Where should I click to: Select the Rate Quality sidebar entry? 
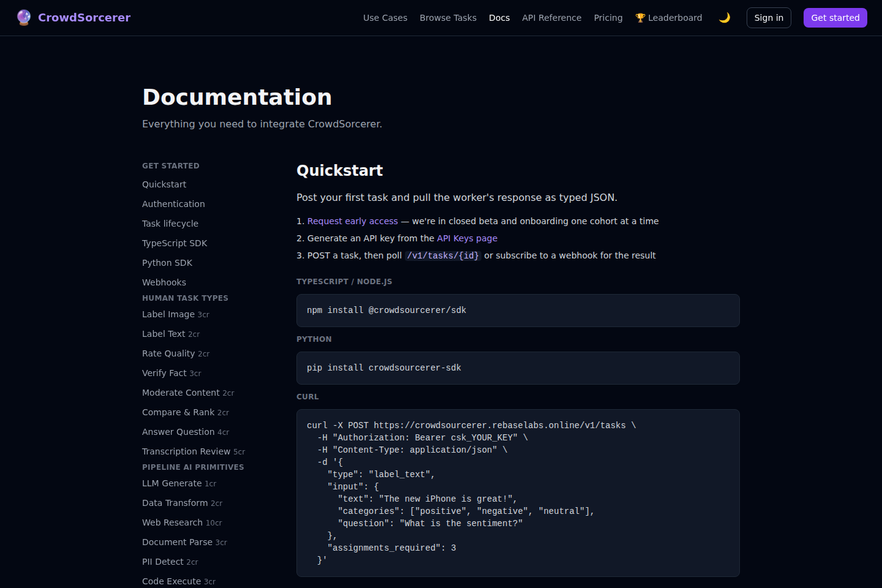point(176,353)
